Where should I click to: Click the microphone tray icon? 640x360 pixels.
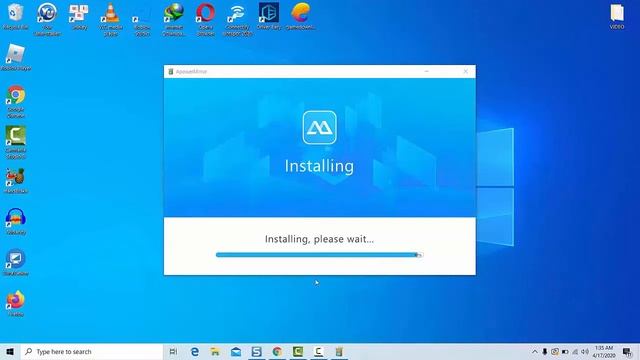pos(545,351)
